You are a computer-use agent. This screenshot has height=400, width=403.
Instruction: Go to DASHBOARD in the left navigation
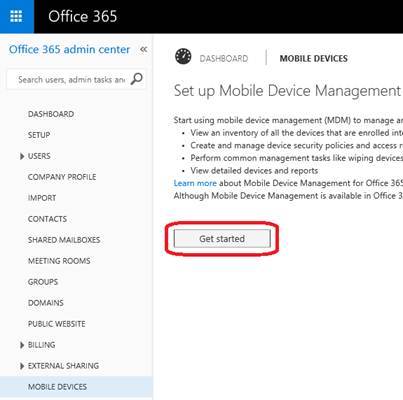pos(51,114)
